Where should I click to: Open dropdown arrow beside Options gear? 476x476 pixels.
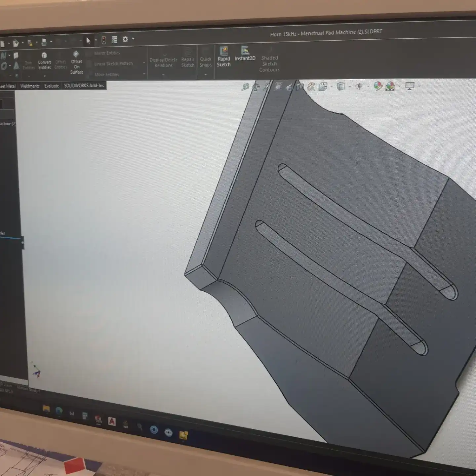(133, 39)
